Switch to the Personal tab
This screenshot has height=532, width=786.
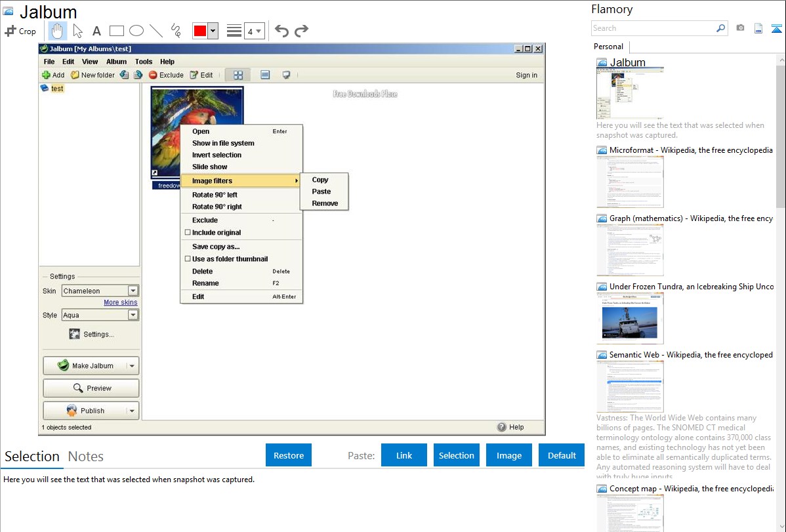609,47
